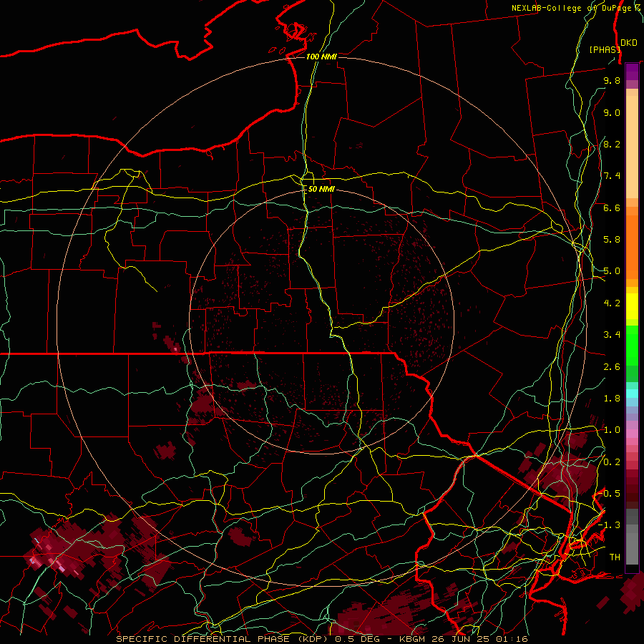Click the TH label on the color scale

[x=615, y=557]
